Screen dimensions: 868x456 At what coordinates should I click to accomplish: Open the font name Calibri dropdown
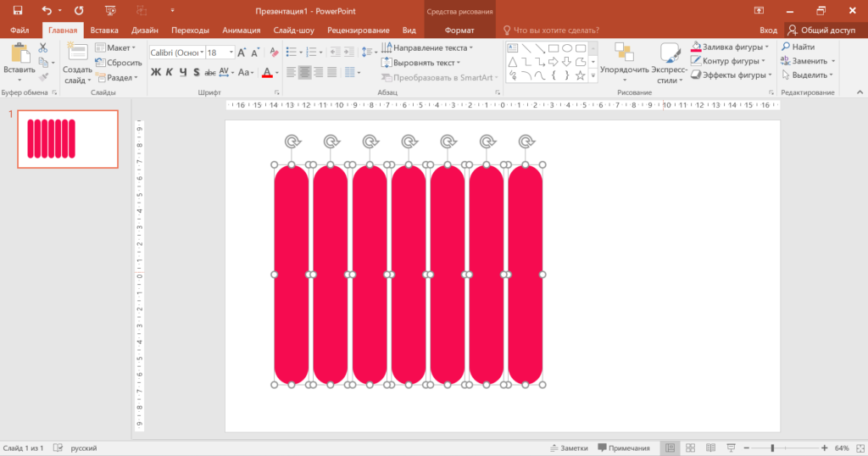point(202,53)
